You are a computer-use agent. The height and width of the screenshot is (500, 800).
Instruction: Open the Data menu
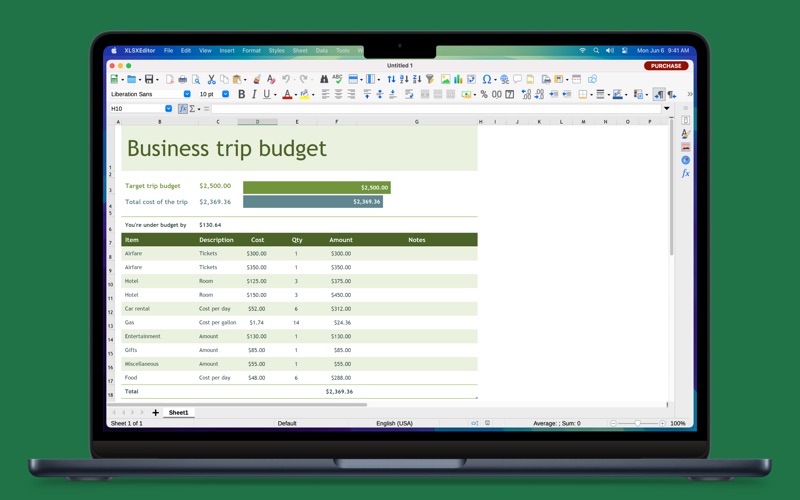click(321, 51)
